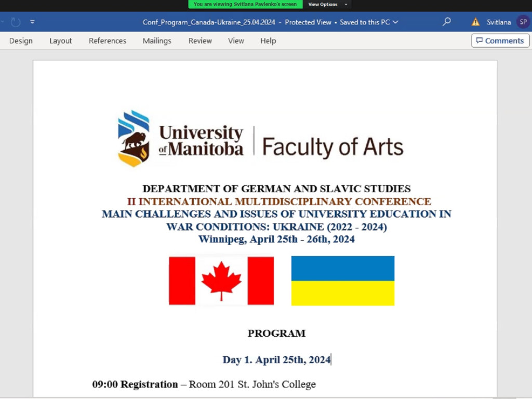Viewport: 532px width, 399px height.
Task: Click the document file name in title bar
Action: pos(209,22)
